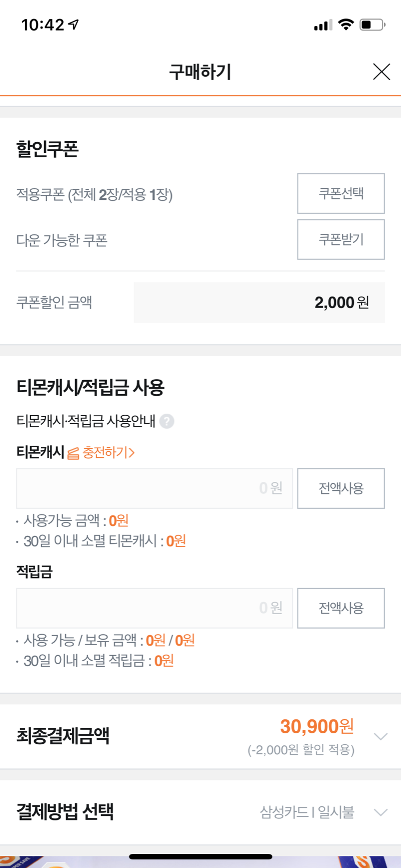This screenshot has width=401, height=868.
Task: Tap the cellular signal bars icon
Action: (x=323, y=25)
